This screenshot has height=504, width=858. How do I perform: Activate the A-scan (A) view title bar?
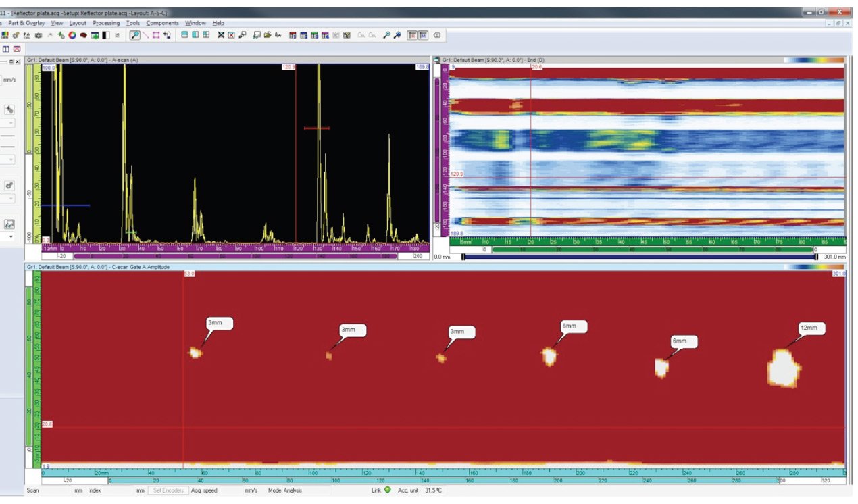227,60
